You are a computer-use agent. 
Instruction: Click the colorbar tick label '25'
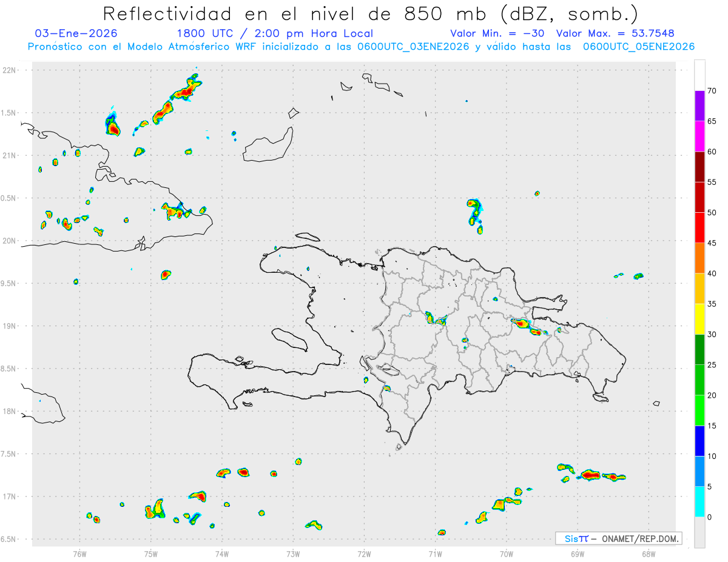tap(712, 365)
